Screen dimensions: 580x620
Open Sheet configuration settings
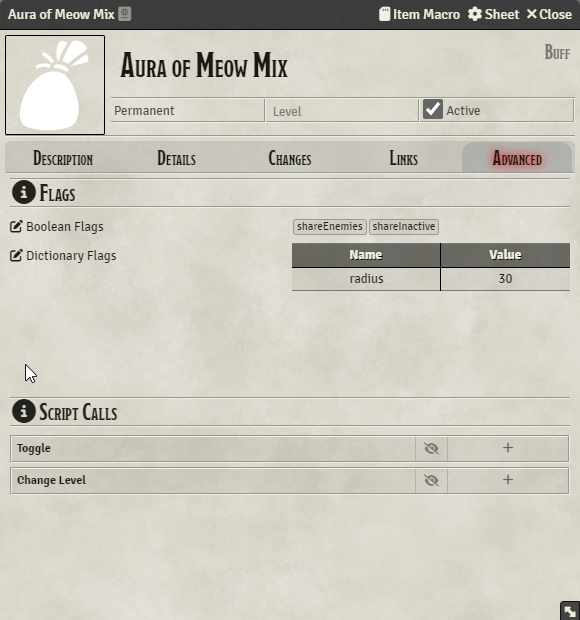click(493, 14)
